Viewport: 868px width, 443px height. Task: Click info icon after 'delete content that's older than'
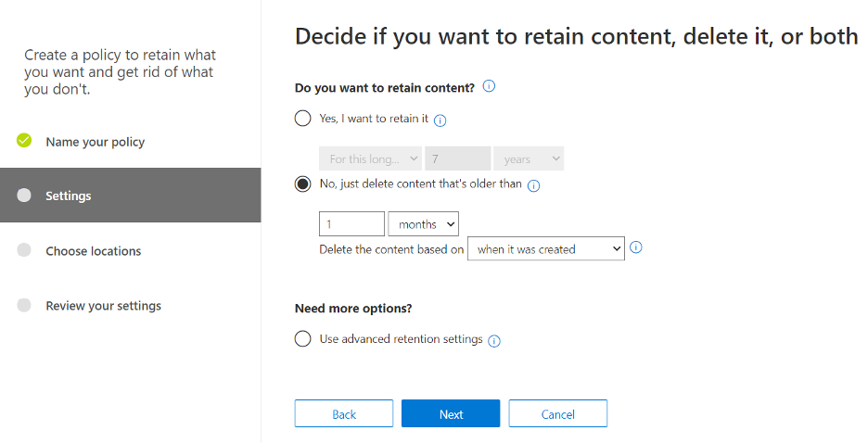[x=533, y=186]
